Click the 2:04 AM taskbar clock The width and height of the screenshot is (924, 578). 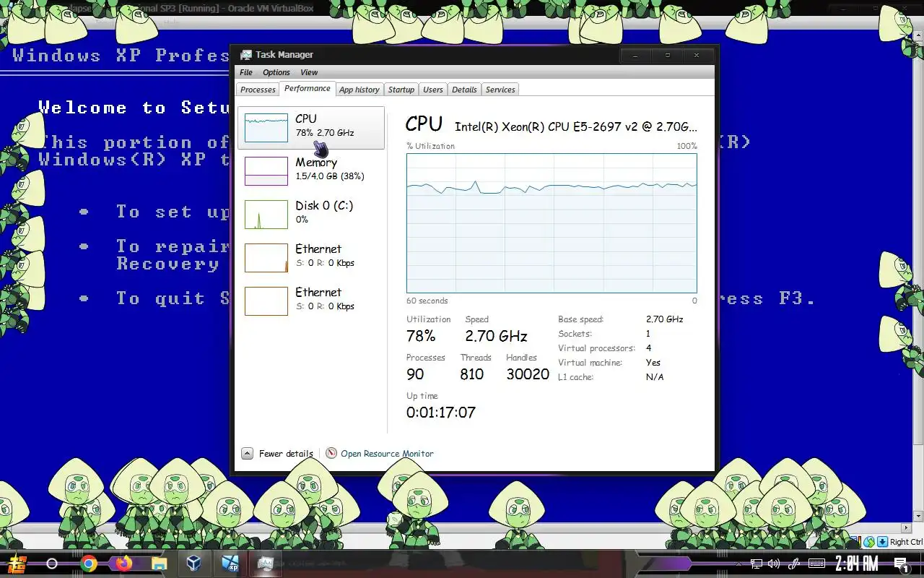point(857,564)
